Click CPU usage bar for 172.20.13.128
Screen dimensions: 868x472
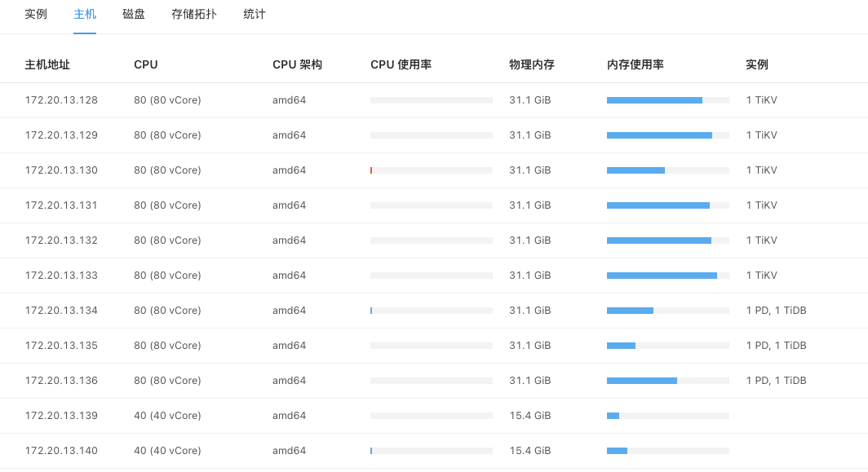click(432, 100)
